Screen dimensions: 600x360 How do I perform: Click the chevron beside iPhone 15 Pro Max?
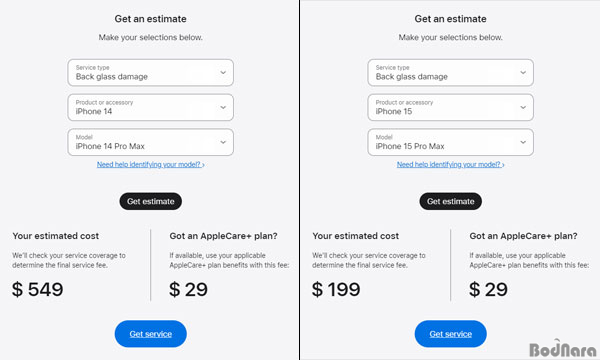(x=523, y=142)
